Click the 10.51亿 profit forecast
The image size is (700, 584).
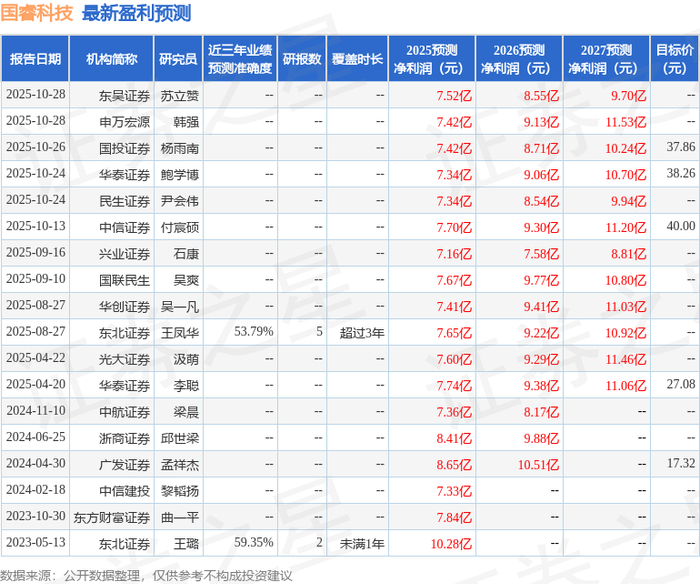(538, 465)
